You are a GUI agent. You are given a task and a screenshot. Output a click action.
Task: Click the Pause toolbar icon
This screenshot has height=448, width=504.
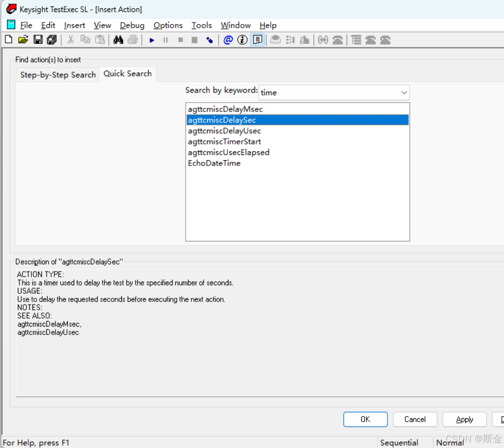[166, 40]
